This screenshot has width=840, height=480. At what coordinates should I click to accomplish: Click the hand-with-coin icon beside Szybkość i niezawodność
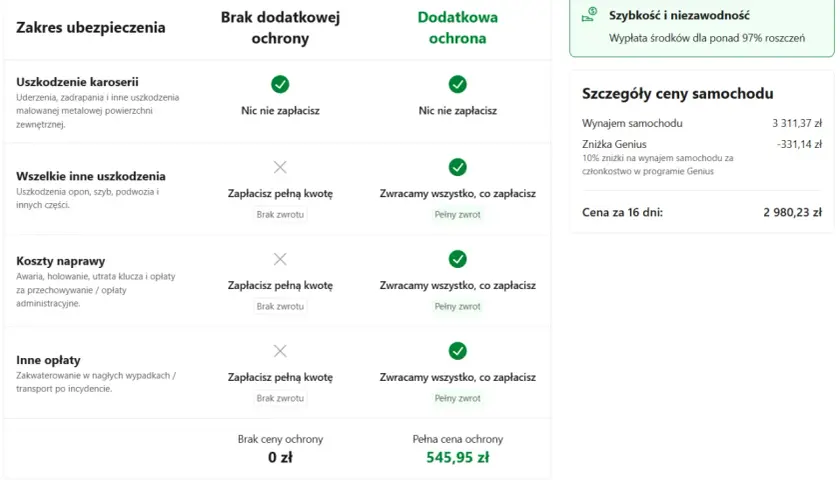tap(589, 15)
